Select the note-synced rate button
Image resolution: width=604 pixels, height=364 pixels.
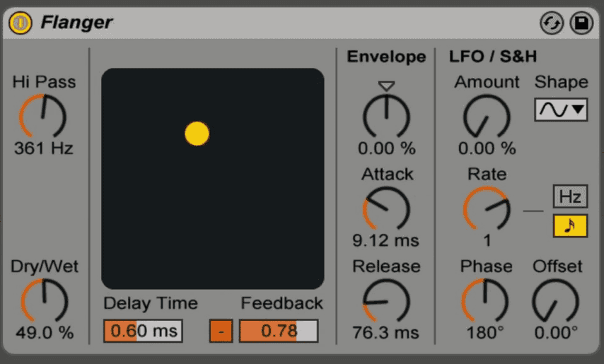click(x=570, y=226)
